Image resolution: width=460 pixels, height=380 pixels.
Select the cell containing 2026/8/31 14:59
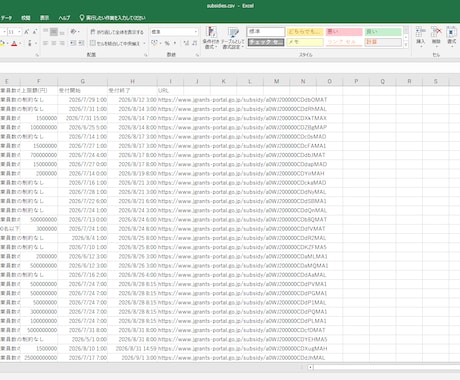[132, 349]
